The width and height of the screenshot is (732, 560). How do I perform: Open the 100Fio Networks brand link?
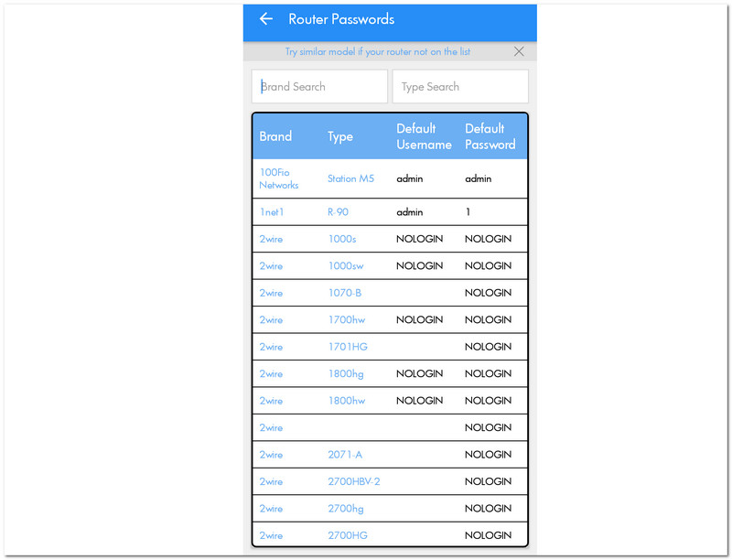point(279,178)
